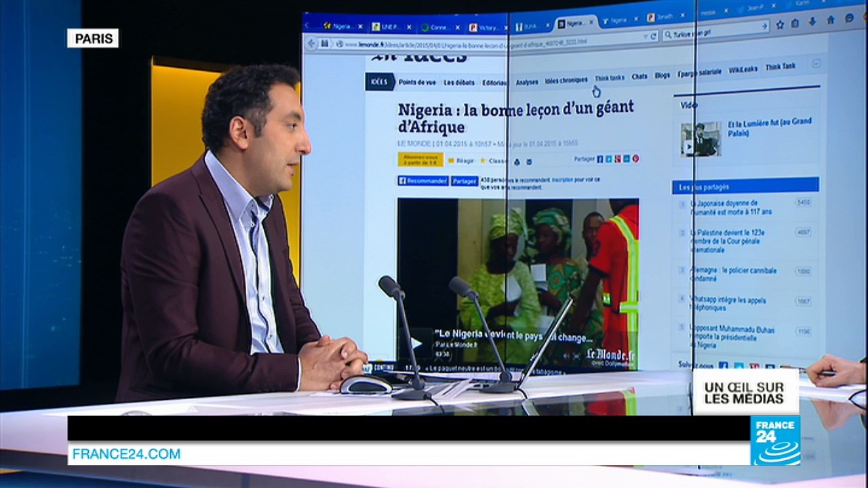
Task: Open the 'Analyses' section
Action: [527, 82]
